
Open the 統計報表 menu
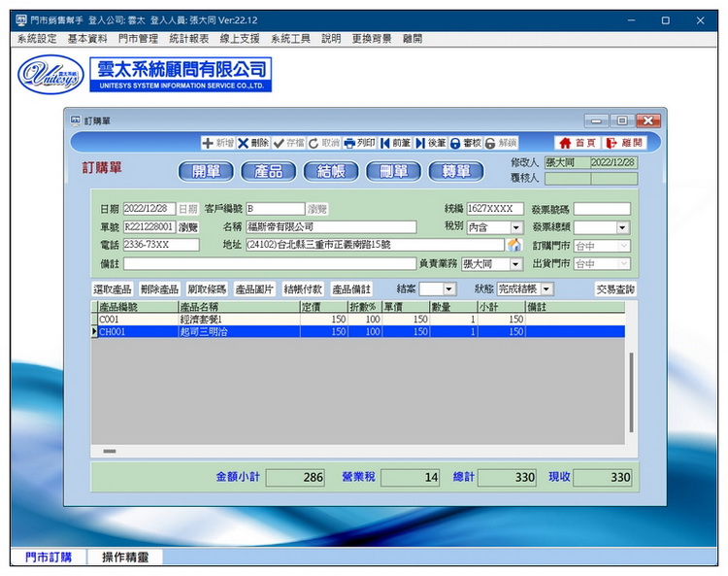189,39
